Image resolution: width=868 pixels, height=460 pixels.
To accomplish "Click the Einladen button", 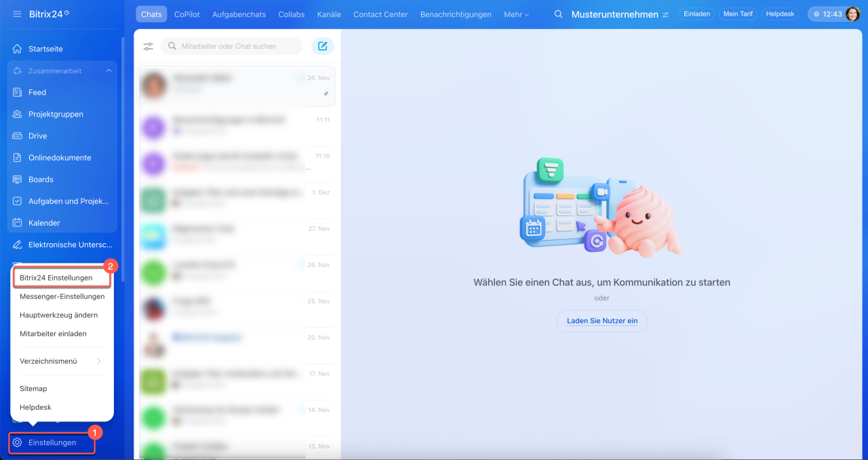I will (696, 14).
